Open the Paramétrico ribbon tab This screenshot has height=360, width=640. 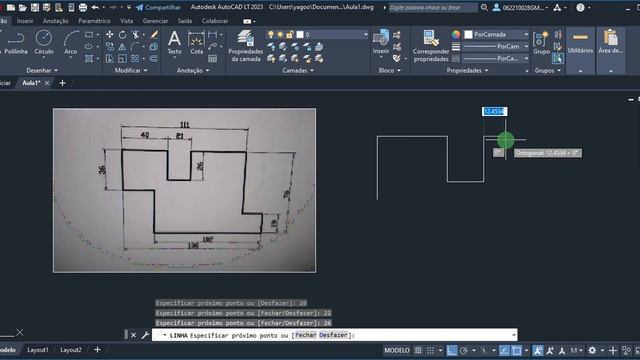point(94,21)
